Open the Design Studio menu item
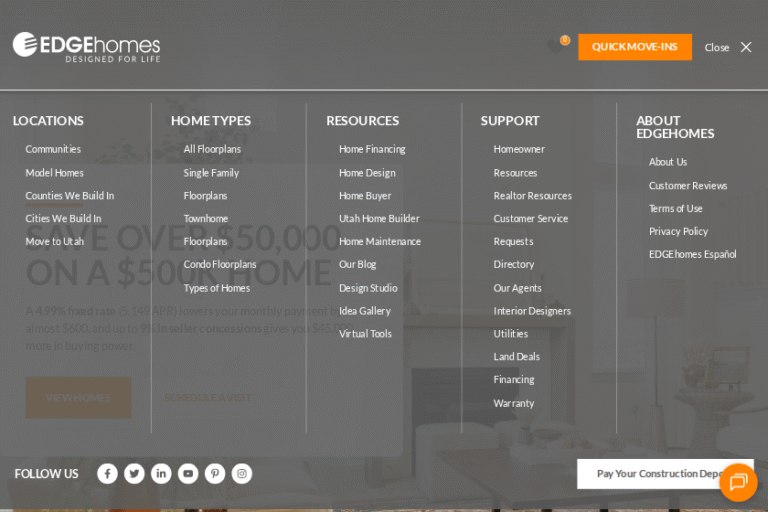This screenshot has width=768, height=512. tap(368, 288)
